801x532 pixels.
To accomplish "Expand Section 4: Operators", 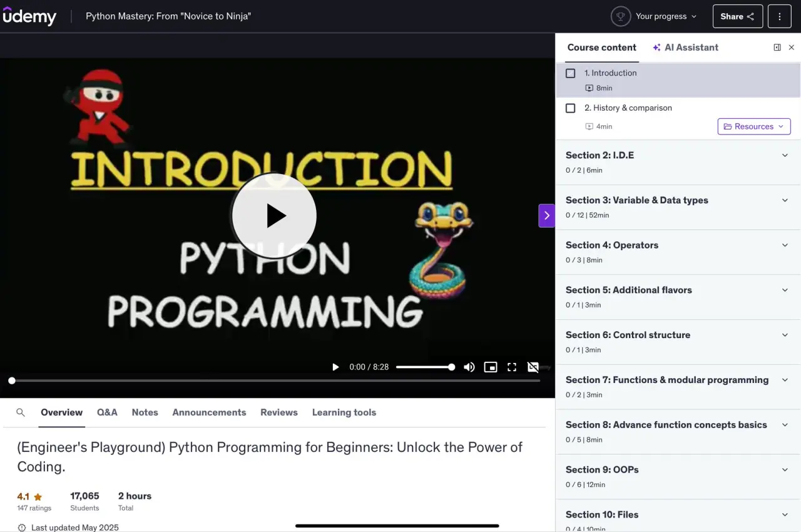I will point(678,252).
